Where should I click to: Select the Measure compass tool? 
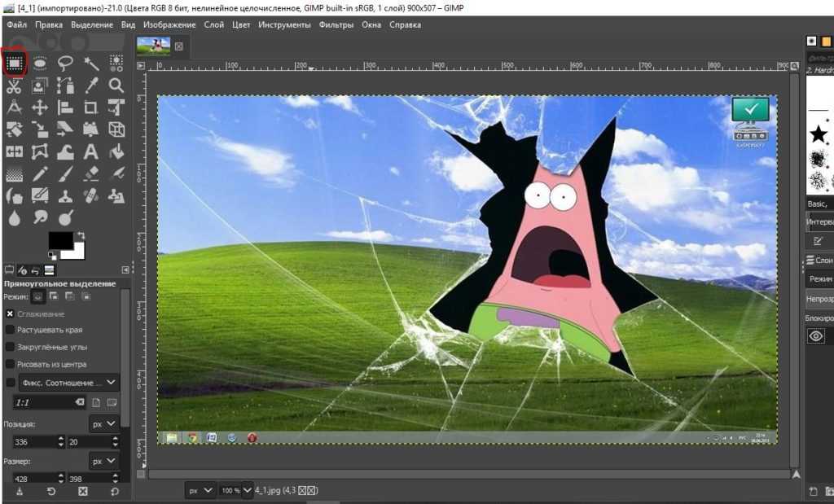[14, 108]
